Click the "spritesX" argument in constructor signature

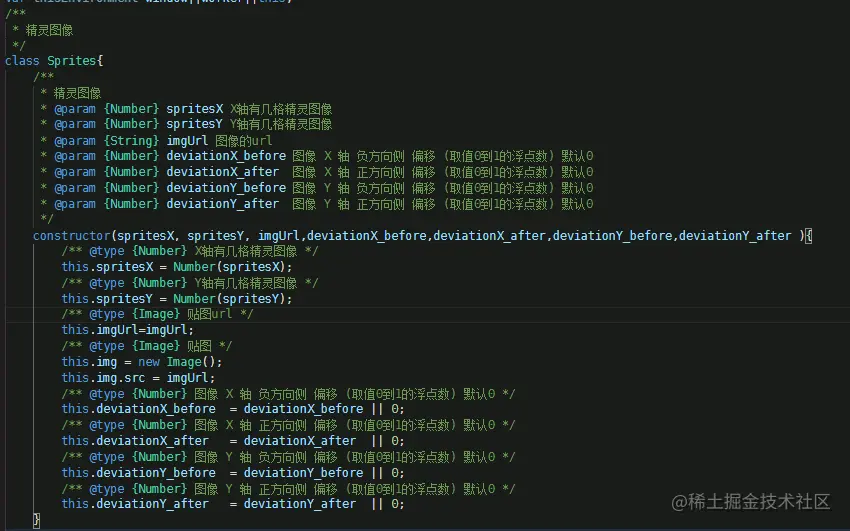[146, 236]
